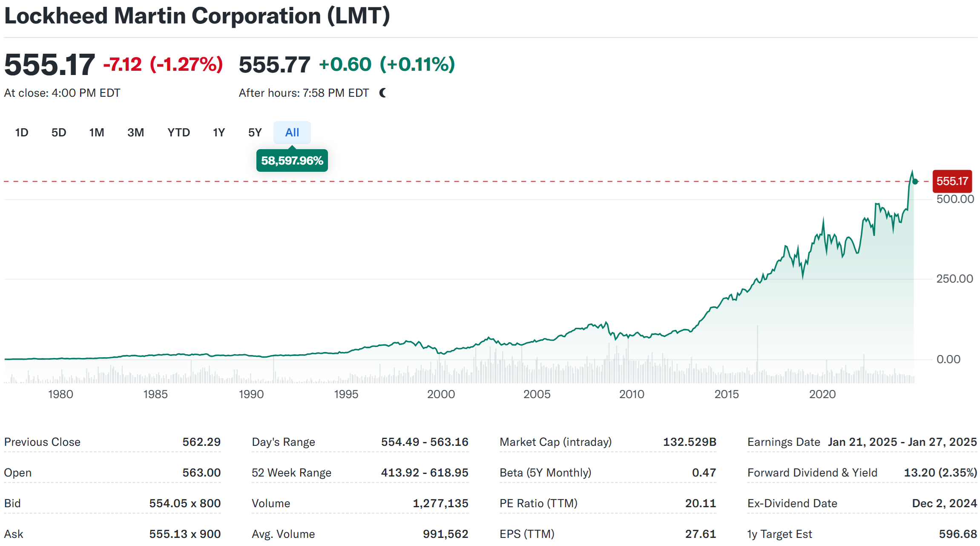Select the 5D chart range tab

click(x=59, y=133)
